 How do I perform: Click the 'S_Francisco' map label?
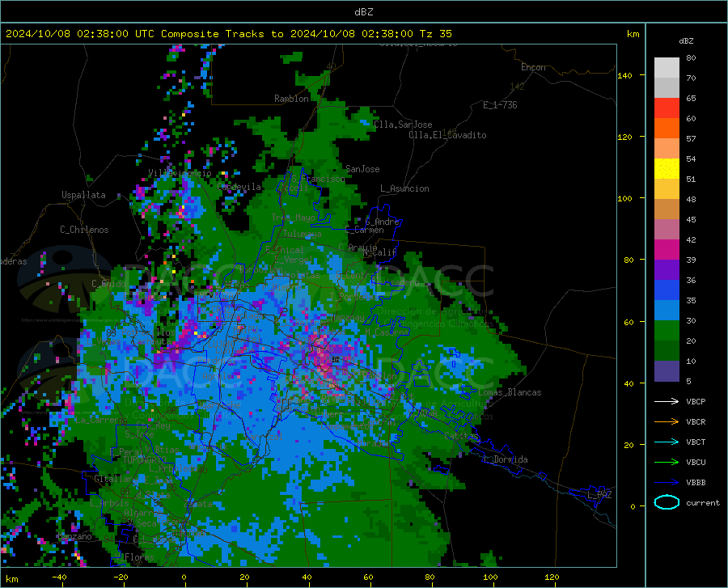[x=318, y=179]
